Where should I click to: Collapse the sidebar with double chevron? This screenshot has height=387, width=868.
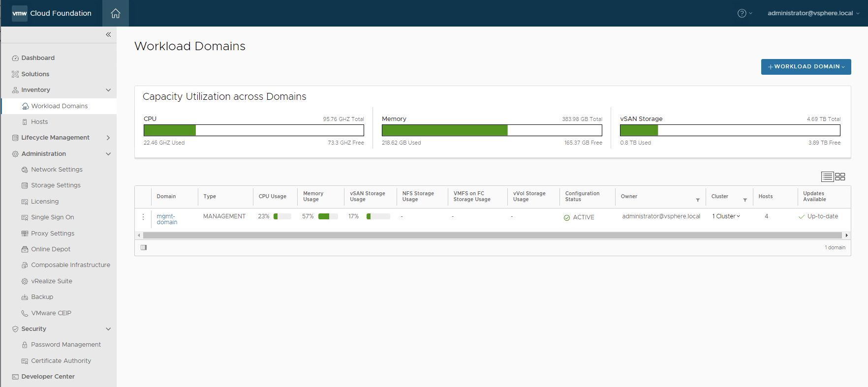(108, 34)
